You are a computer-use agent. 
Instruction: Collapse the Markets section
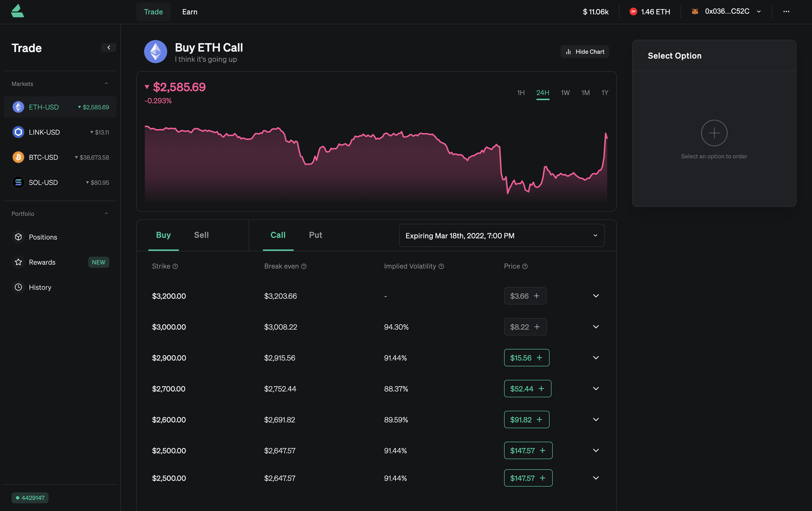[x=107, y=83]
